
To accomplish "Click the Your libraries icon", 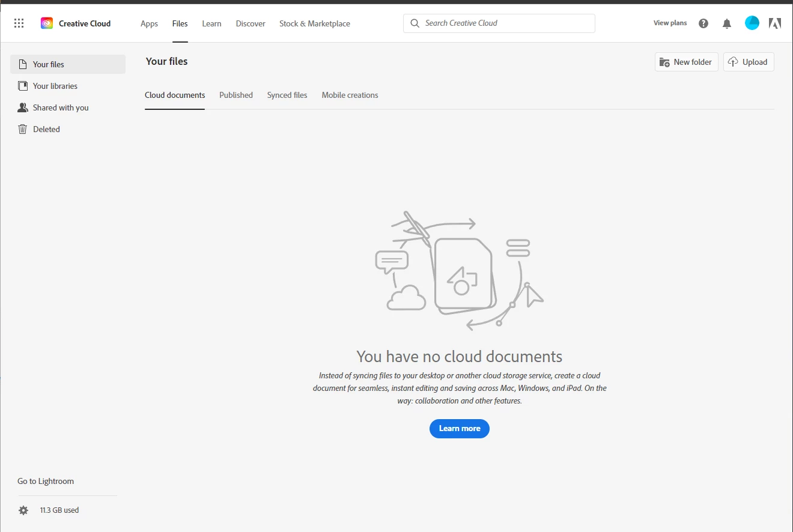I will 23,86.
